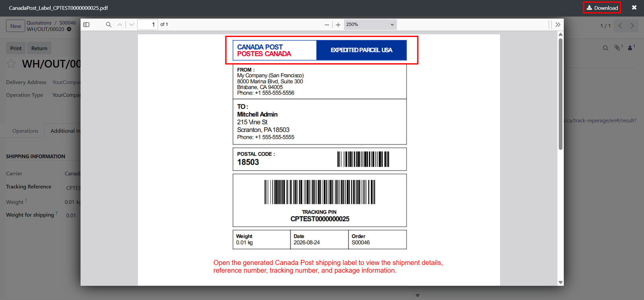Click the sender line My Company (San Francisco)
Viewport: 644px width, 300px height.
click(x=270, y=75)
